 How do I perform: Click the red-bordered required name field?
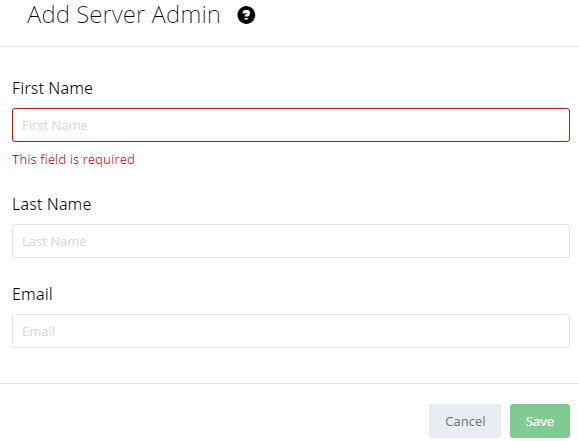point(291,125)
